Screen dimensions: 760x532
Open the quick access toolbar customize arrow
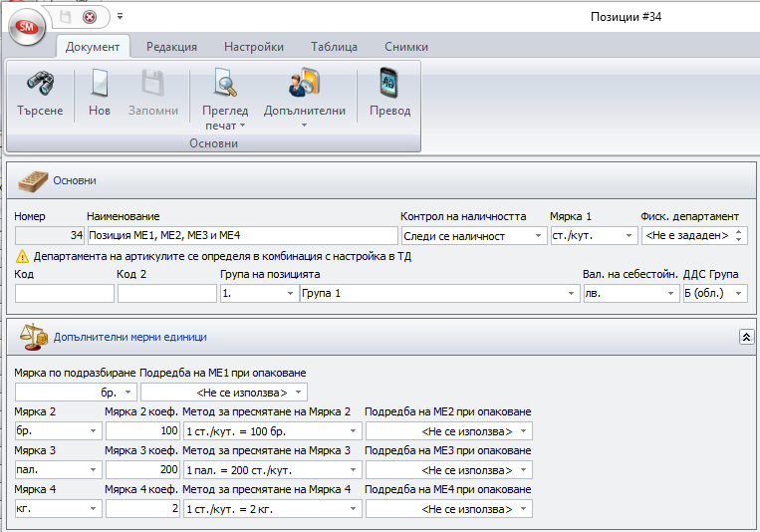click(120, 17)
